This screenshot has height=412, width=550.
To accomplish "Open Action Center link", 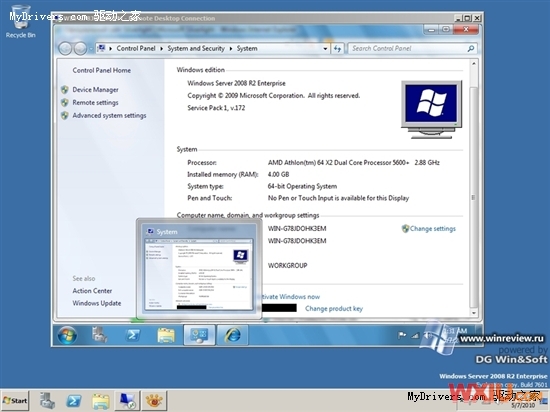I will 92,291.
